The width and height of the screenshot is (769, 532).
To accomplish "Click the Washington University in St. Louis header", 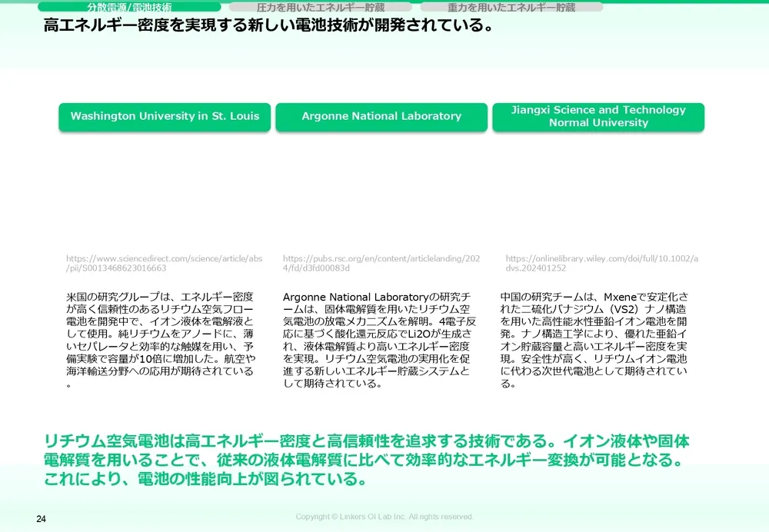I will [x=165, y=116].
